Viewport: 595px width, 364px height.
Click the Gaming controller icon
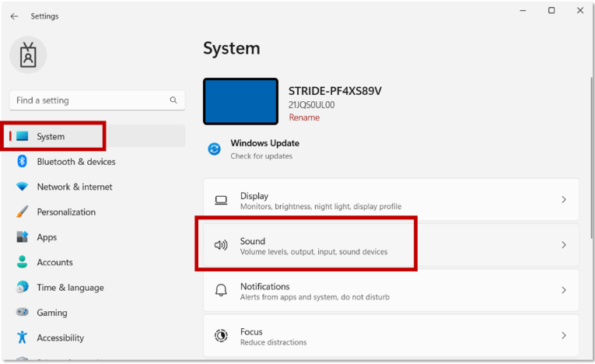pyautogui.click(x=22, y=312)
